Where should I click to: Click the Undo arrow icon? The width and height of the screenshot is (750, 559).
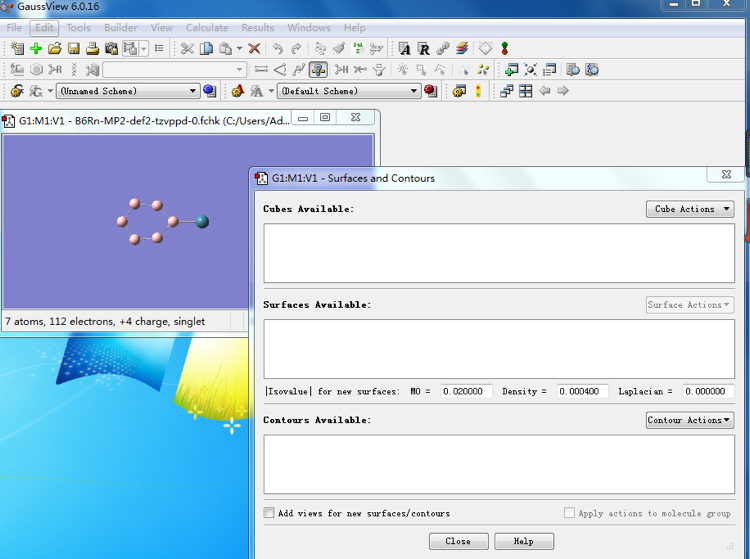277,48
